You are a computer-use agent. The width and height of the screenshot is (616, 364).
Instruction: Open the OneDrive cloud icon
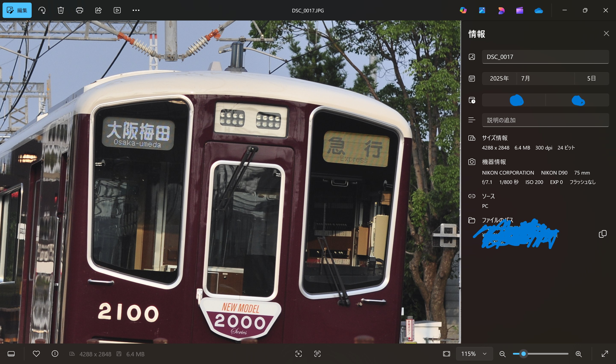pos(539,10)
